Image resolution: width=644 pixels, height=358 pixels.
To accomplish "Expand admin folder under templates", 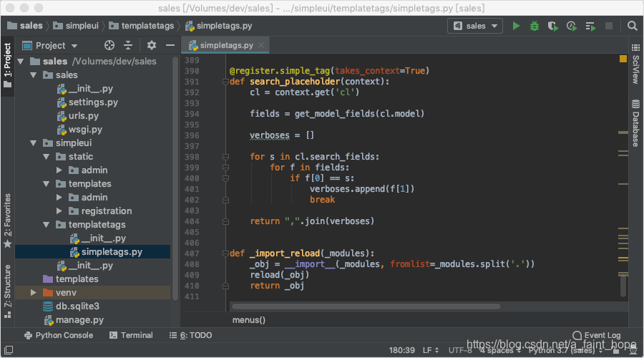I will click(x=59, y=198).
